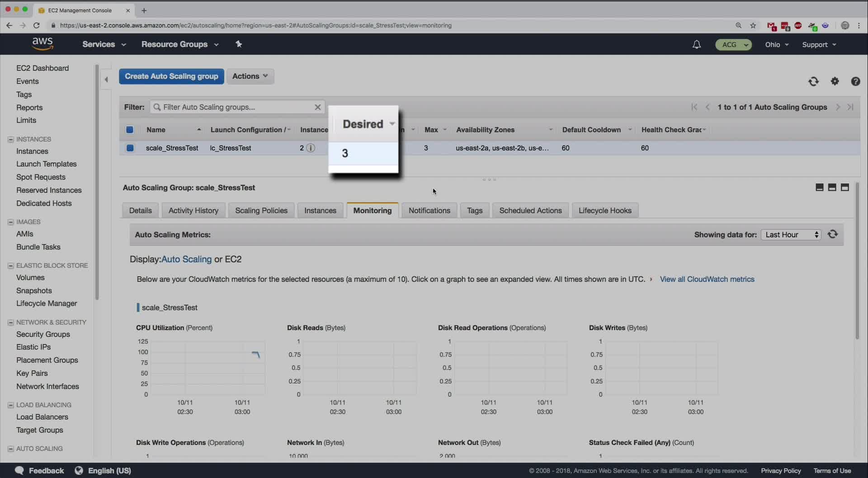Viewport: 868px width, 478px height.
Task: Click the Feedback speech bubble icon
Action: click(x=19, y=470)
